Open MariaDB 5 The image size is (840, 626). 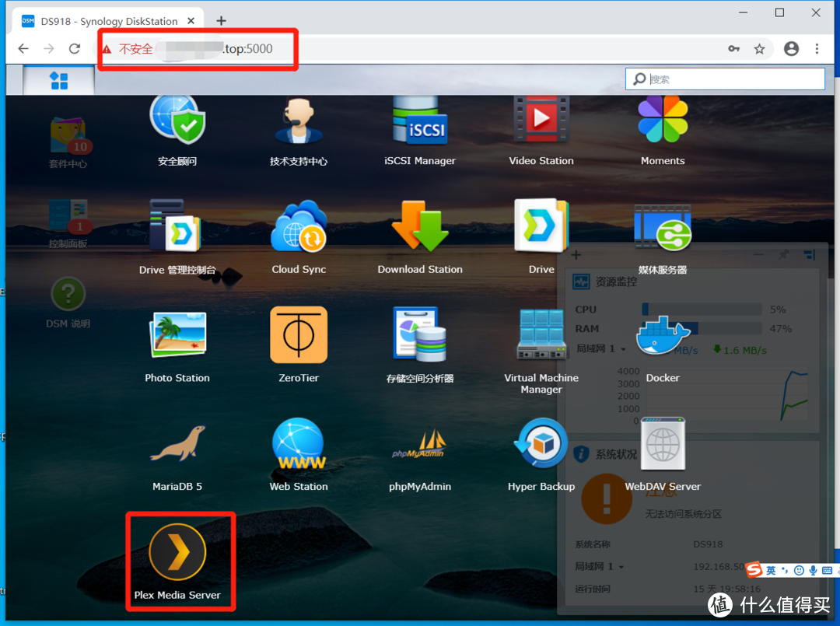click(x=177, y=443)
